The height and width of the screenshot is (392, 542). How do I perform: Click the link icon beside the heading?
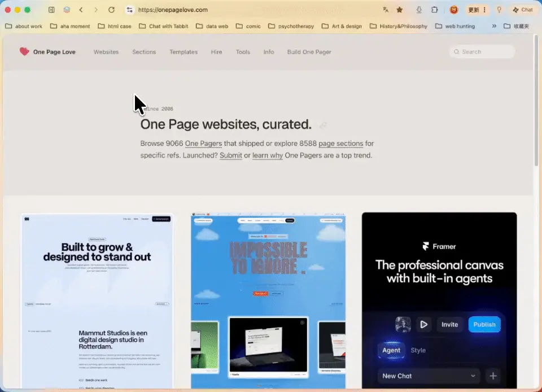(323, 125)
